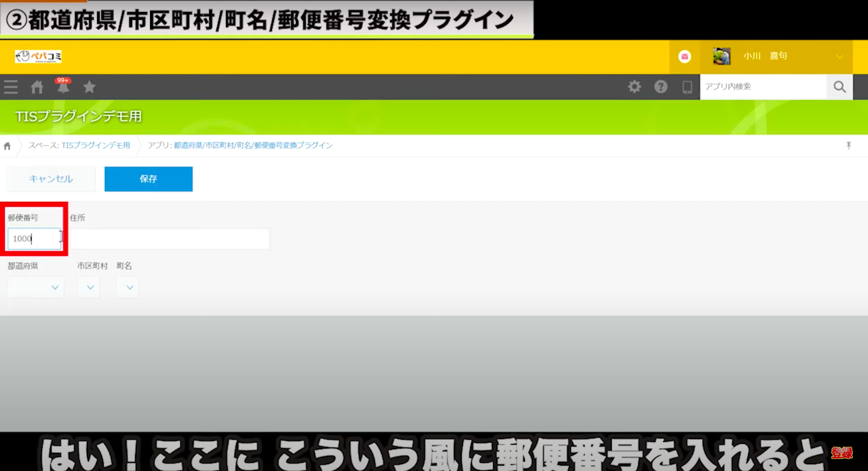Expand the 市区町村 dropdown
The width and height of the screenshot is (868, 471).
coord(89,288)
